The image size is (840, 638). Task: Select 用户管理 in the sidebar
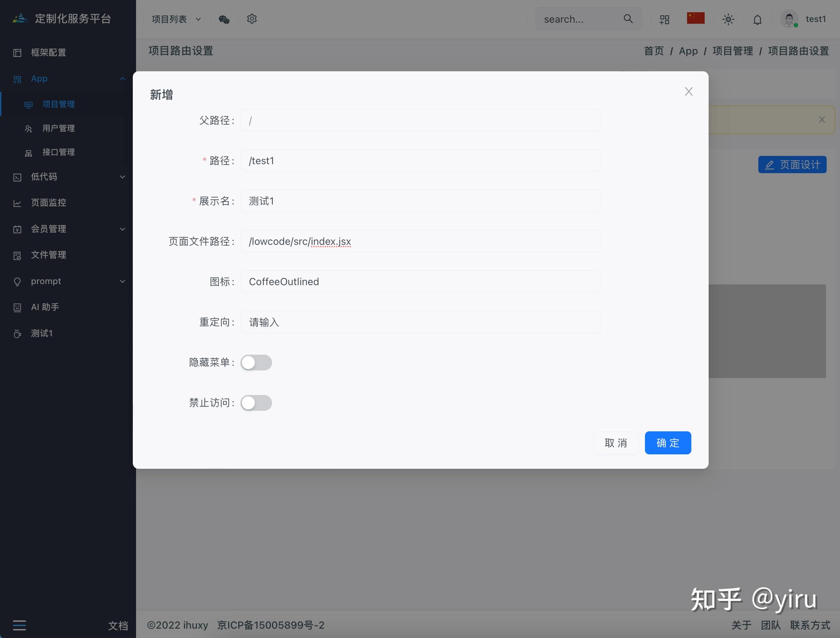click(68, 128)
